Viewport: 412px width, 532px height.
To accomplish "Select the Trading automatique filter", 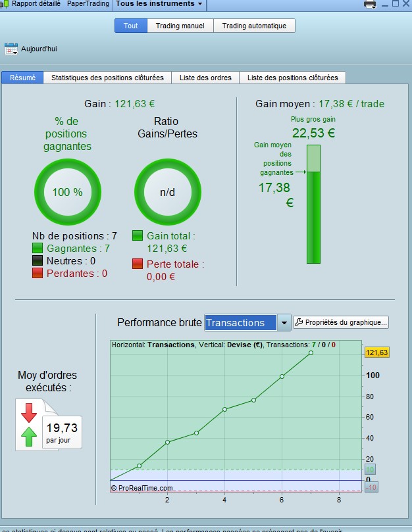I will pos(254,26).
